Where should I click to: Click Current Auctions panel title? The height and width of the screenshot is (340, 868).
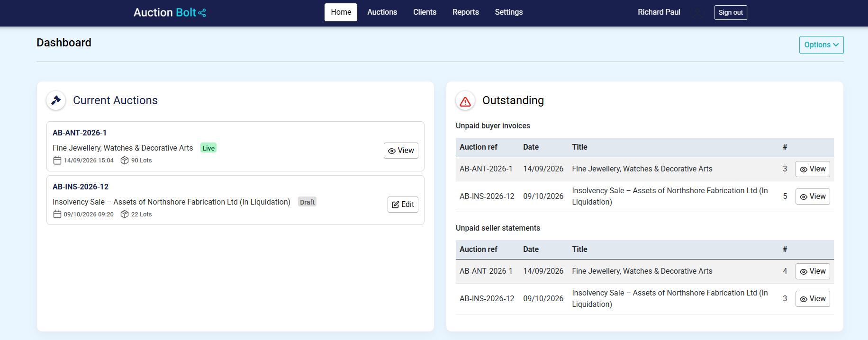point(115,100)
